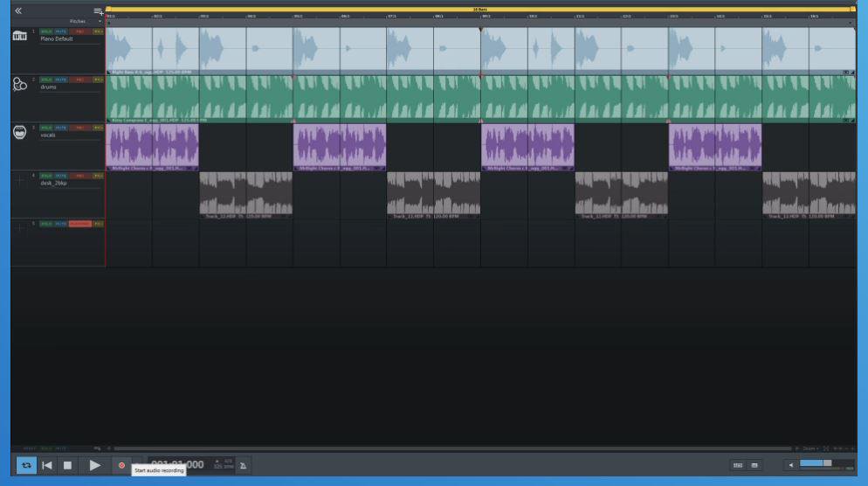
Task: Stop playback
Action: (x=67, y=466)
